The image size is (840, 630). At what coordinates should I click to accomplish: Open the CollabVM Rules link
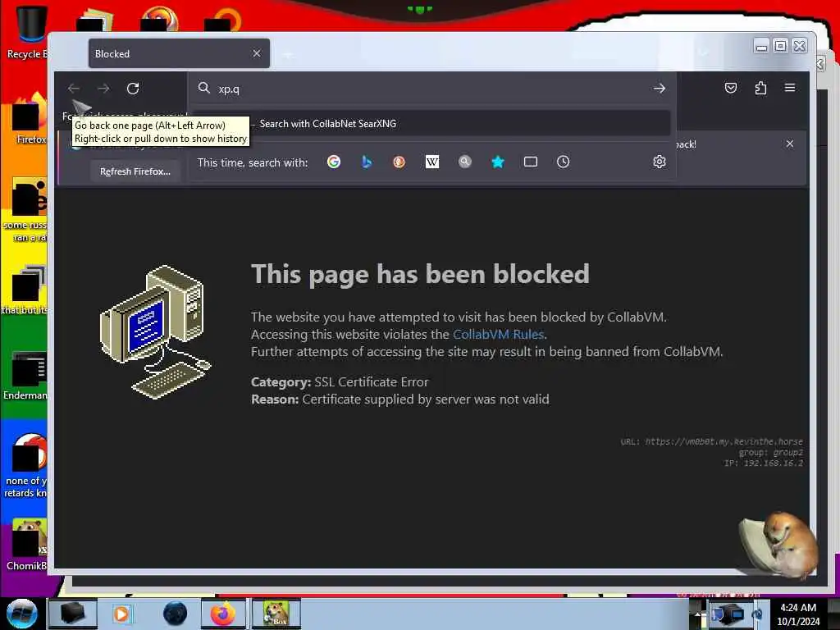[498, 335]
